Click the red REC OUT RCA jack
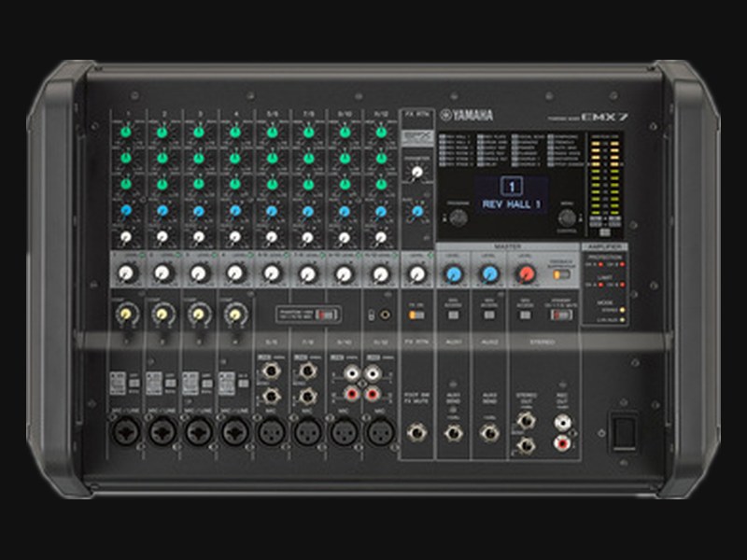This screenshot has height=560, width=747. click(x=563, y=444)
